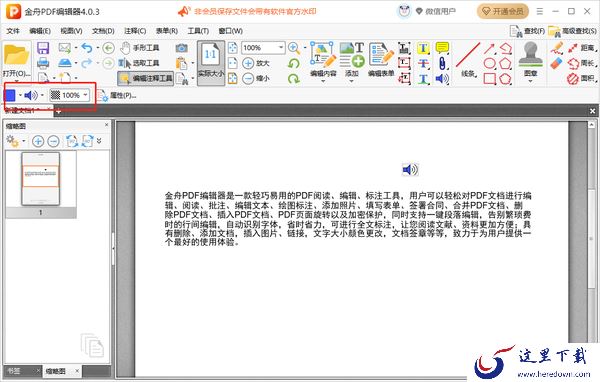Open Advanced Find (高级查找(S))

(572, 31)
